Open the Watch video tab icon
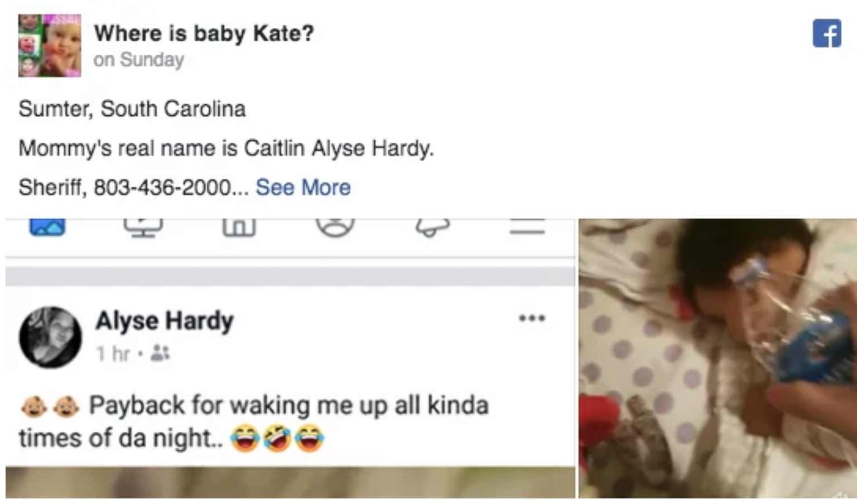Viewport: 857px width, 504px height. pyautogui.click(x=143, y=227)
